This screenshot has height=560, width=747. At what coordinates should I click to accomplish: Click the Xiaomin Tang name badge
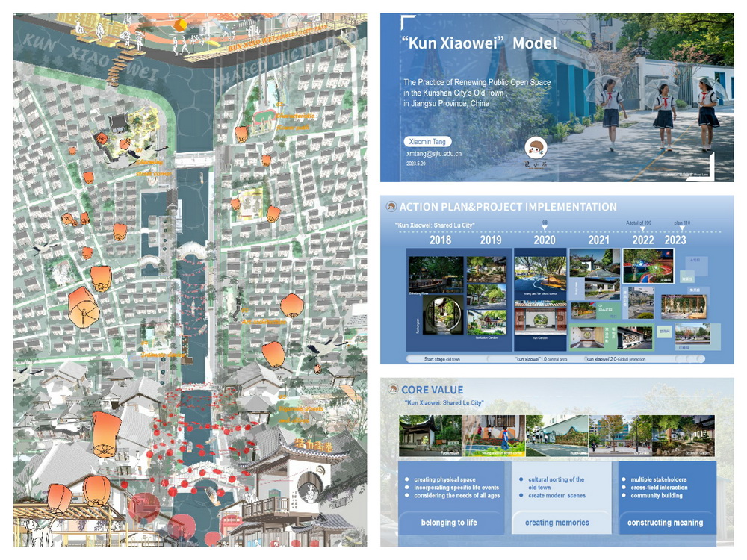(x=427, y=141)
